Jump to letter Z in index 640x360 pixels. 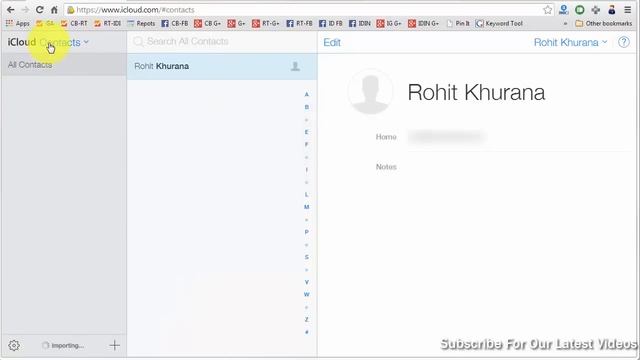307,319
